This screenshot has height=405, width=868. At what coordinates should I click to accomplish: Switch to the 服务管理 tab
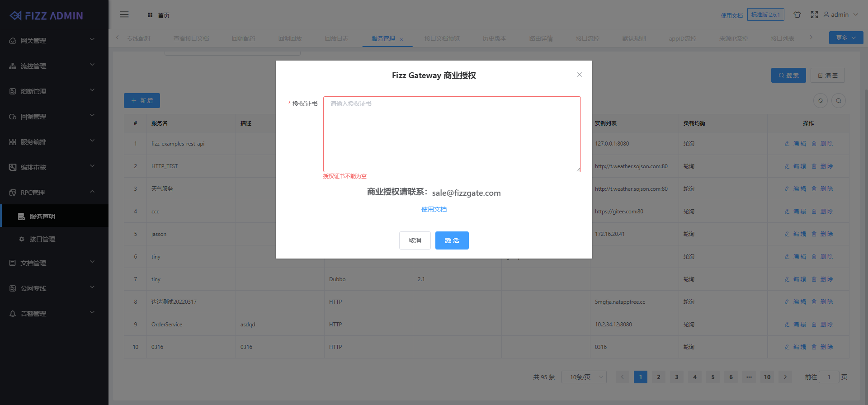click(x=383, y=38)
